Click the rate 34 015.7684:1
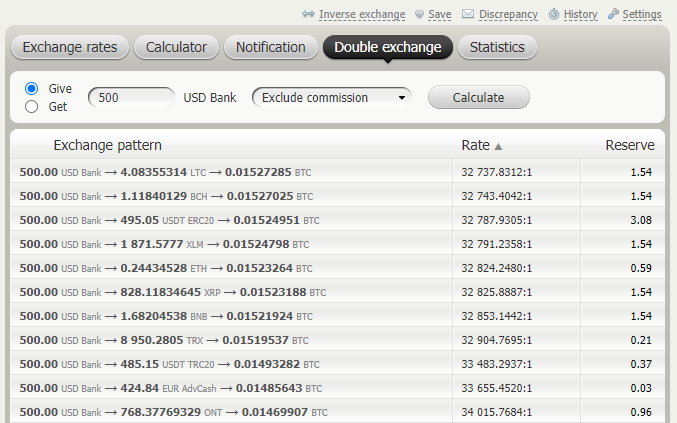 click(497, 412)
